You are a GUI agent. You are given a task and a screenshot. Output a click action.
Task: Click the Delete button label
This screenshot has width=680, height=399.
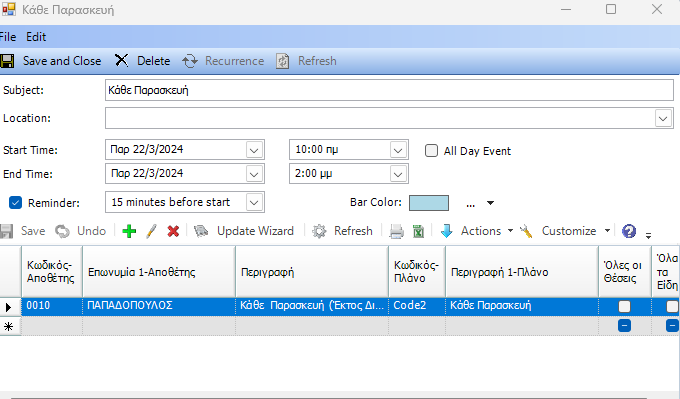point(154,61)
